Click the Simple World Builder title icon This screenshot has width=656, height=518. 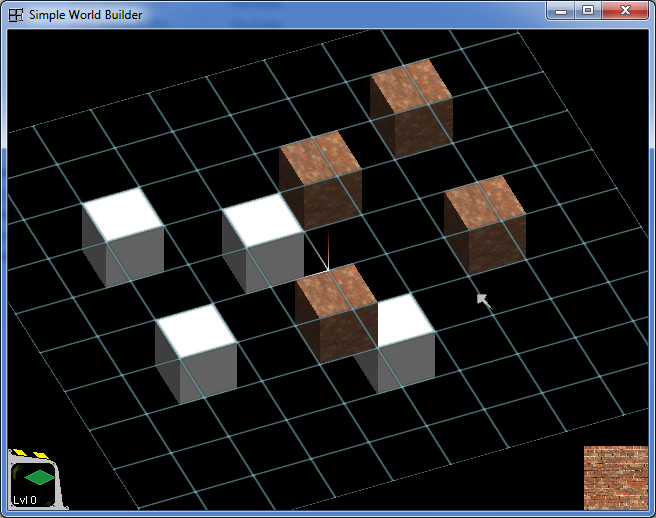16,15
